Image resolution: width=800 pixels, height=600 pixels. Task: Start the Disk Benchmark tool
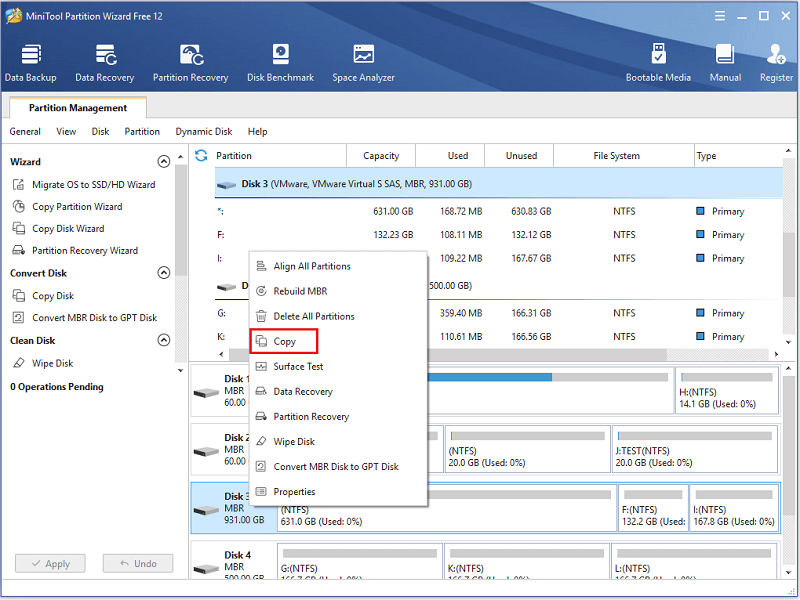[281, 63]
